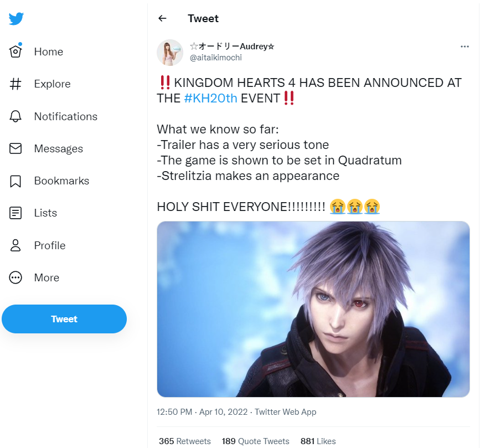Open @aitaikimochi profile handle
Screen dimensions: 495x448
click(215, 58)
